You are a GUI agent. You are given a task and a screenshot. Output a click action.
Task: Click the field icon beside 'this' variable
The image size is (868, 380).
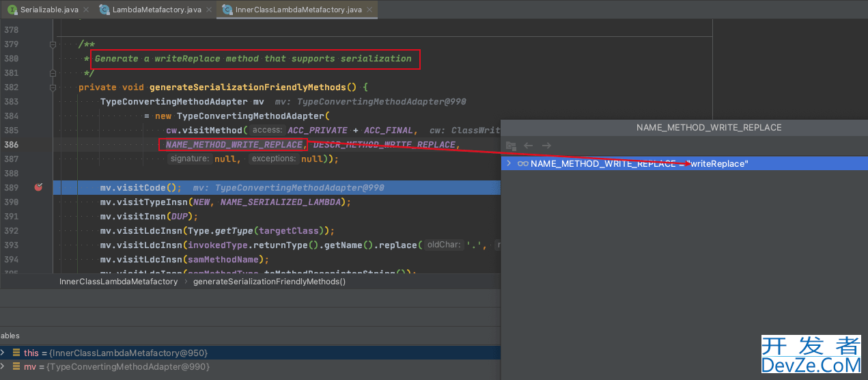16,353
